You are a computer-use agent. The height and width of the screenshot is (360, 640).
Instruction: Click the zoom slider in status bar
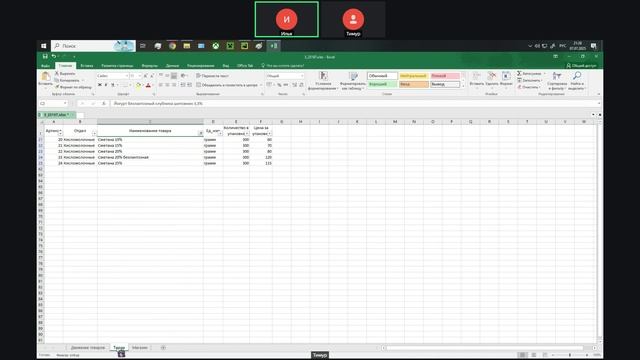[570, 355]
